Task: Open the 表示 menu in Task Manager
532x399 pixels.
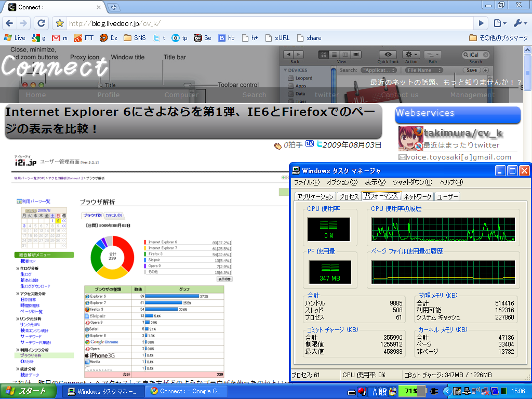Action: 375,182
